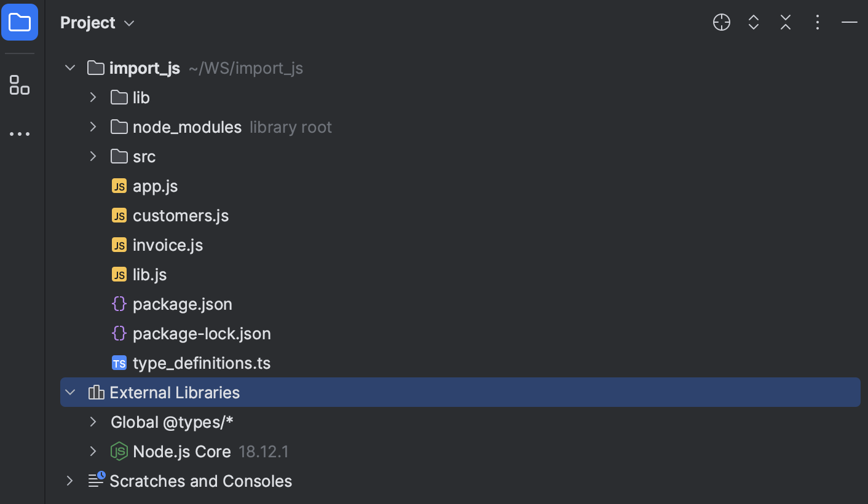868x504 pixels.
Task: Click the More Tool Windows ellipsis icon
Action: pyautogui.click(x=20, y=134)
